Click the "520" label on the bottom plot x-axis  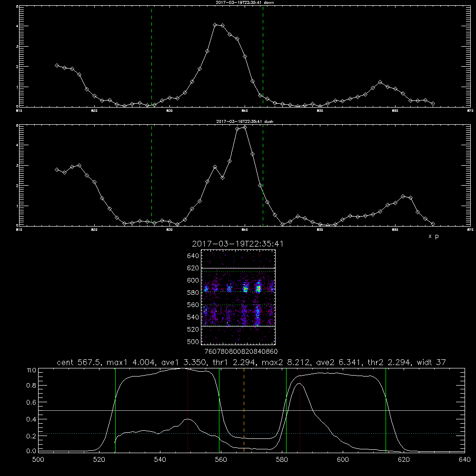click(x=99, y=460)
